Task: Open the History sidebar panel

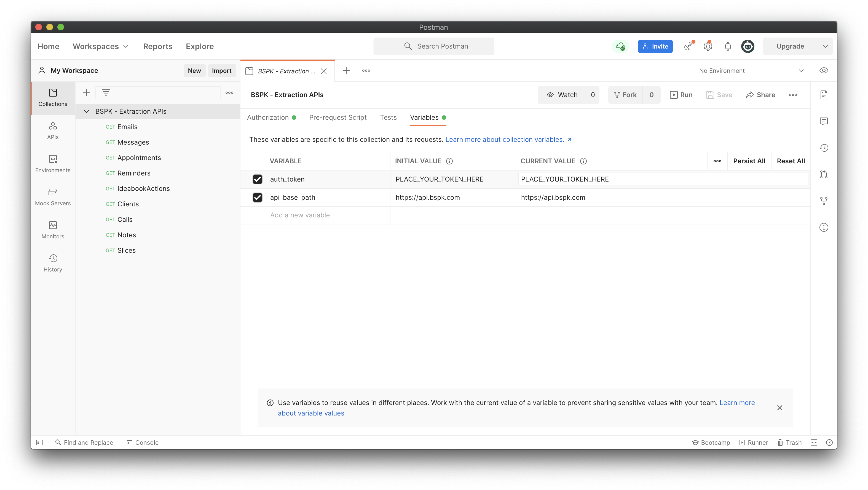Action: (x=53, y=263)
